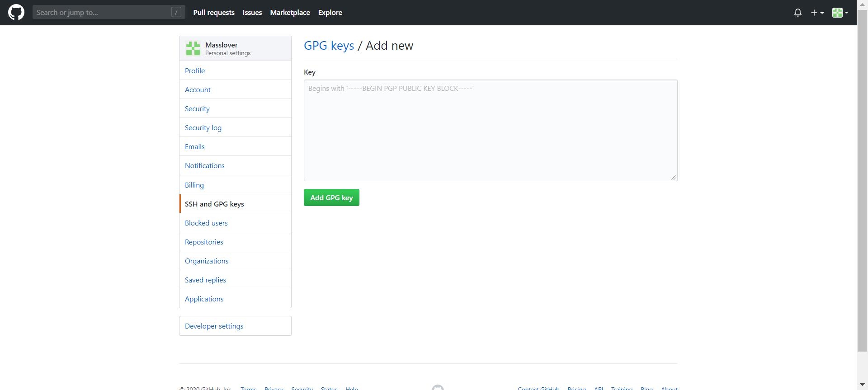Click the GitHub Octocat logo
The width and height of the screenshot is (868, 390).
[x=16, y=12]
